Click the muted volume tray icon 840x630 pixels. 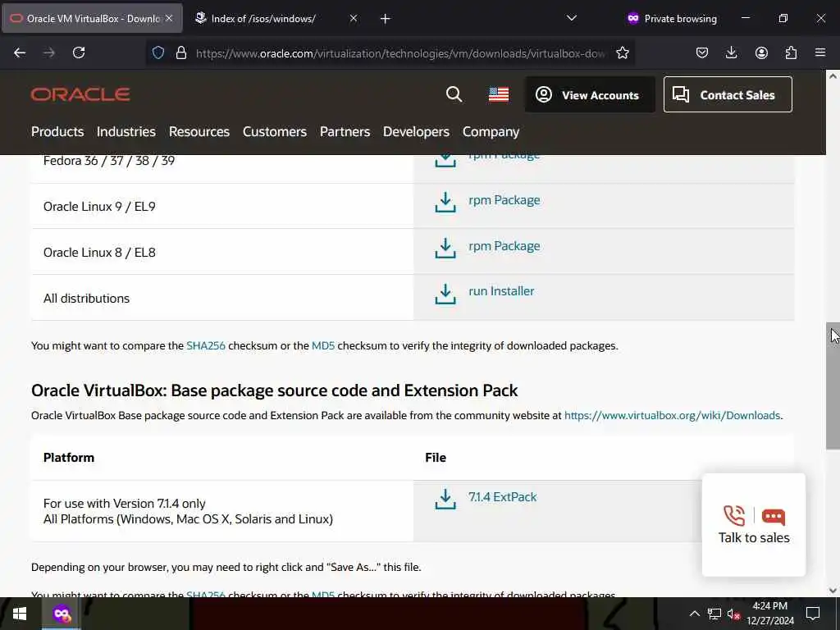[x=733, y=614]
